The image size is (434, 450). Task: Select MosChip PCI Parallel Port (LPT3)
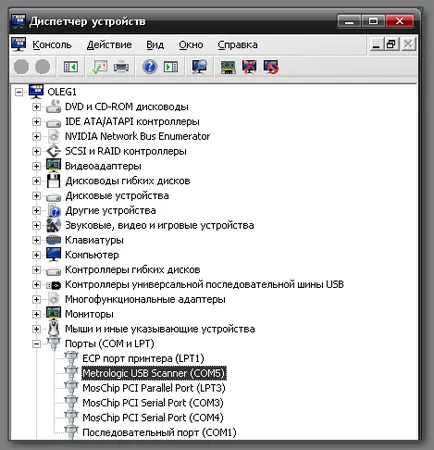tap(154, 388)
